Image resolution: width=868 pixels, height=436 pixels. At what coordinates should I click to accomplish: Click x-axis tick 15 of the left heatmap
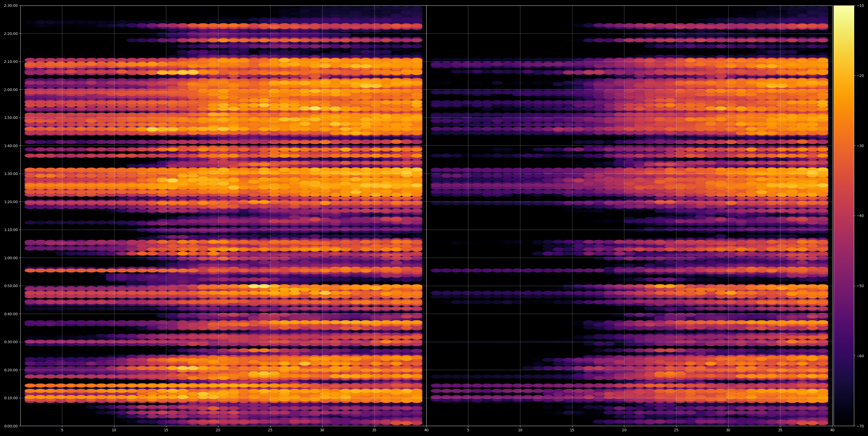(166, 430)
